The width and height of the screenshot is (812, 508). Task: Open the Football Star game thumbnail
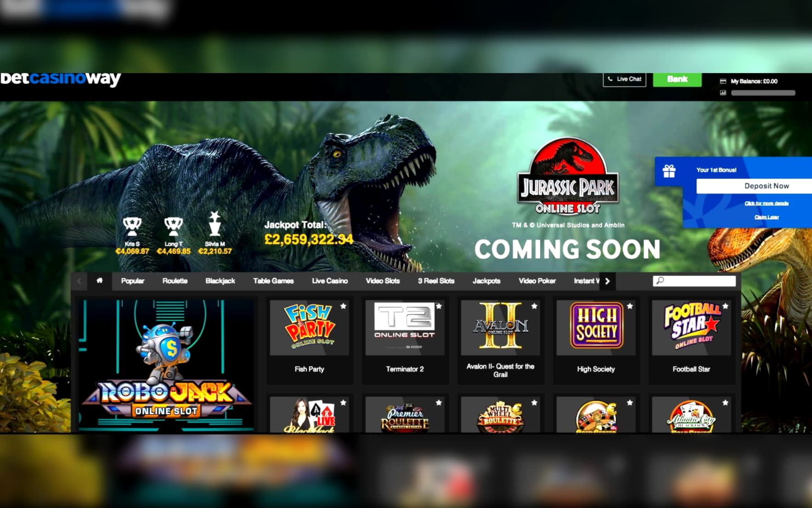point(691,328)
